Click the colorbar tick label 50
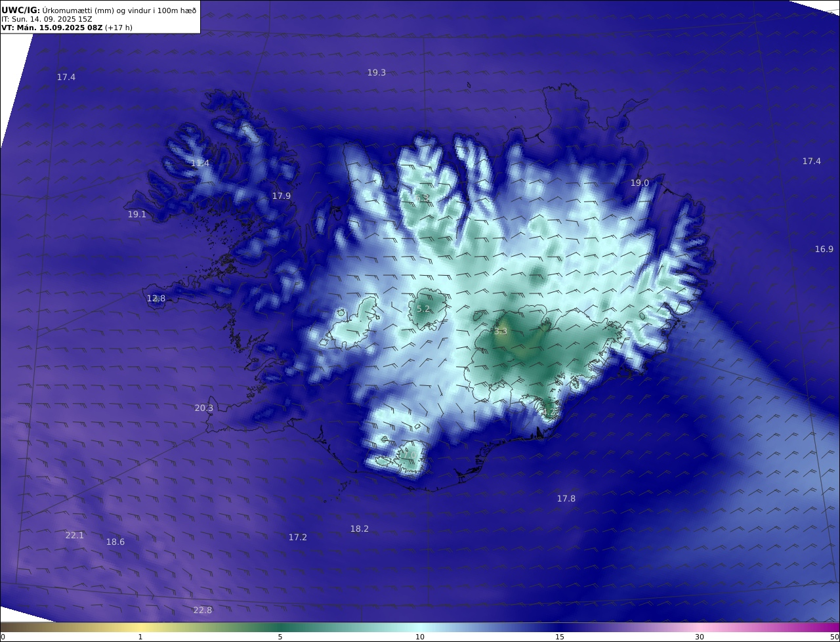Image resolution: width=840 pixels, height=642 pixels. 835,637
